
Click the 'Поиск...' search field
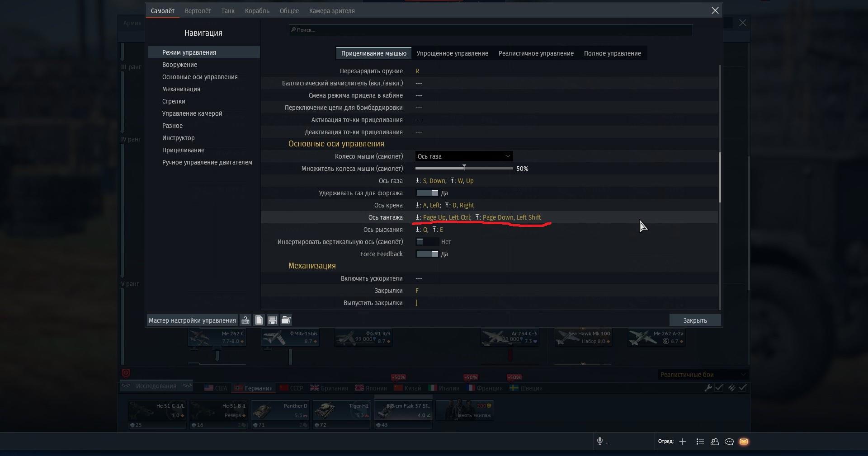pos(491,30)
